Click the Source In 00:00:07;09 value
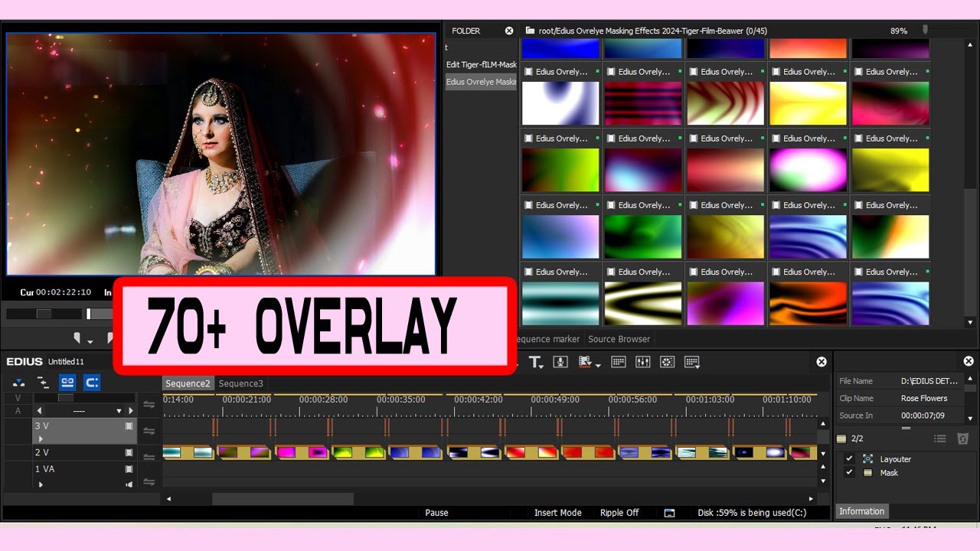This screenshot has width=980, height=551. (x=923, y=416)
